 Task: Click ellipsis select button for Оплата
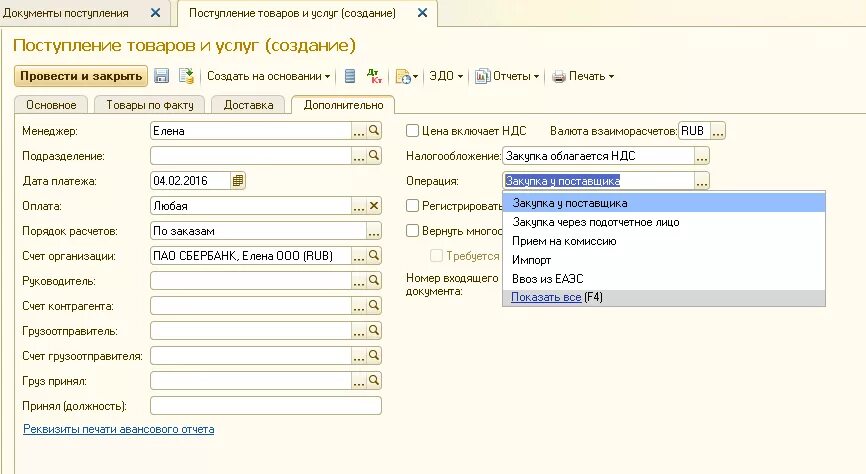click(359, 206)
